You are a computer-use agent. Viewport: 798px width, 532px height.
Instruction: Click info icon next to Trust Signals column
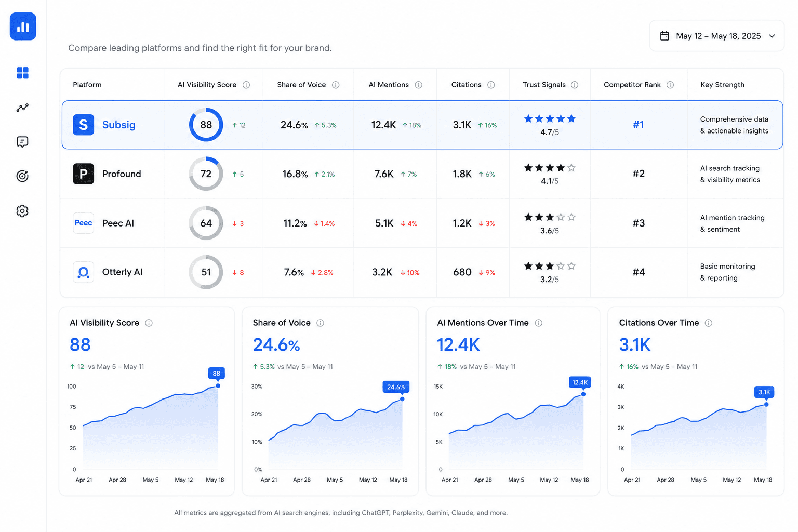(575, 85)
